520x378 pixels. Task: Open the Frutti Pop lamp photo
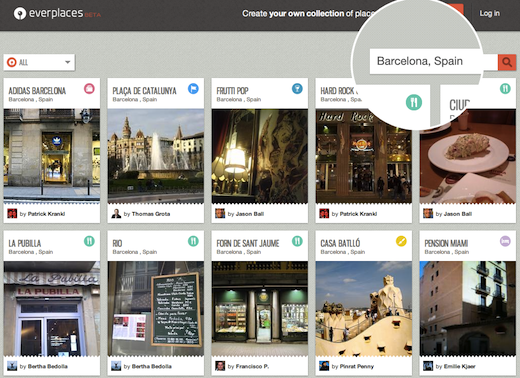(260, 156)
